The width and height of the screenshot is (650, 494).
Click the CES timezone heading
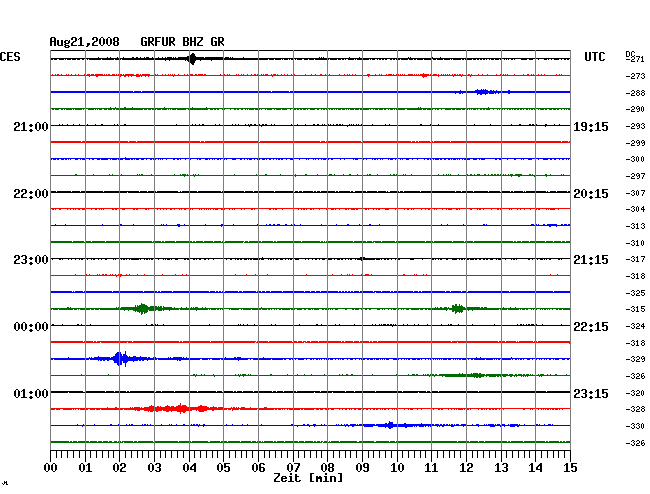(10, 57)
